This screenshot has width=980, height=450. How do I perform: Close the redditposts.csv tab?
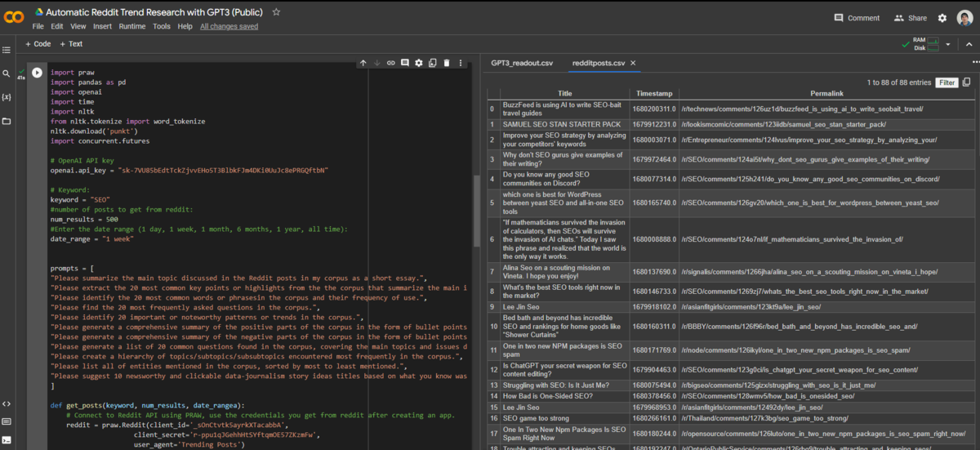coord(633,63)
